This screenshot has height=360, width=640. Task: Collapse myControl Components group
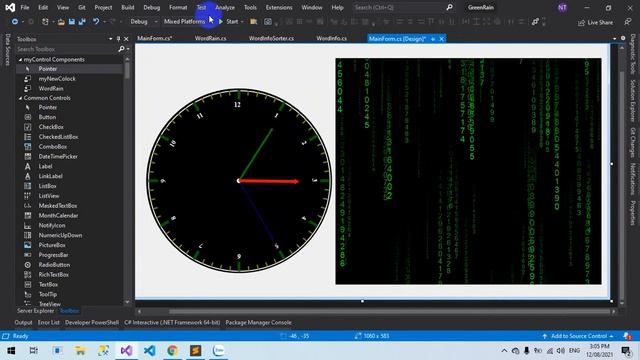(20, 60)
